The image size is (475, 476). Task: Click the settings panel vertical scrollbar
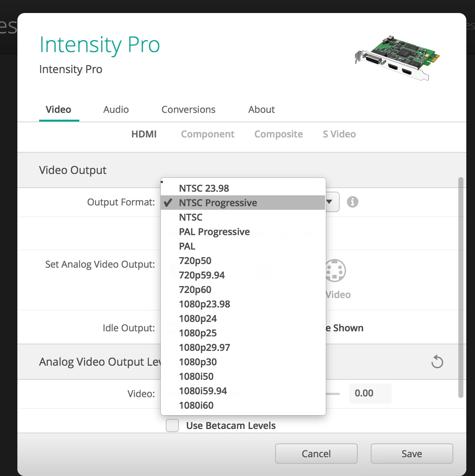[461, 288]
